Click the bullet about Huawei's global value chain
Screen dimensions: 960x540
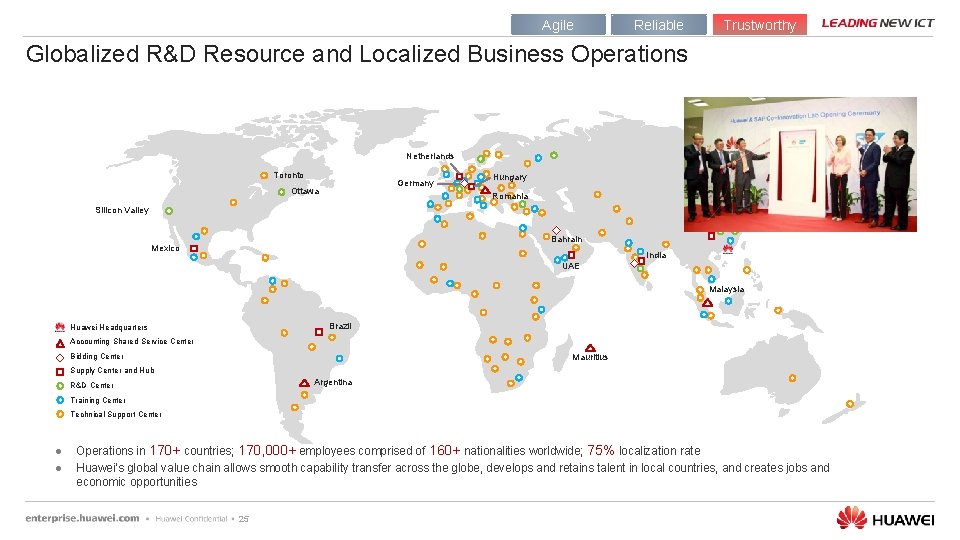[452, 474]
